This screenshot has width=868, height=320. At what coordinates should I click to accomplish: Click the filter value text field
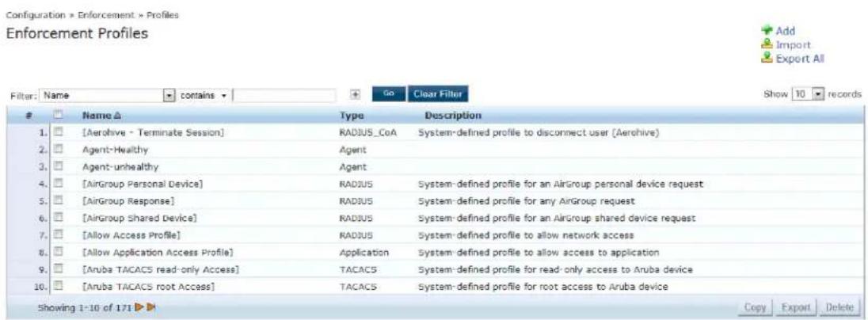pos(284,95)
